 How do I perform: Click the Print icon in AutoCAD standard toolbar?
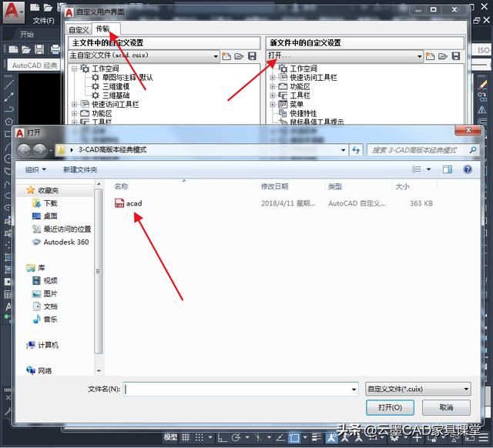click(x=55, y=49)
